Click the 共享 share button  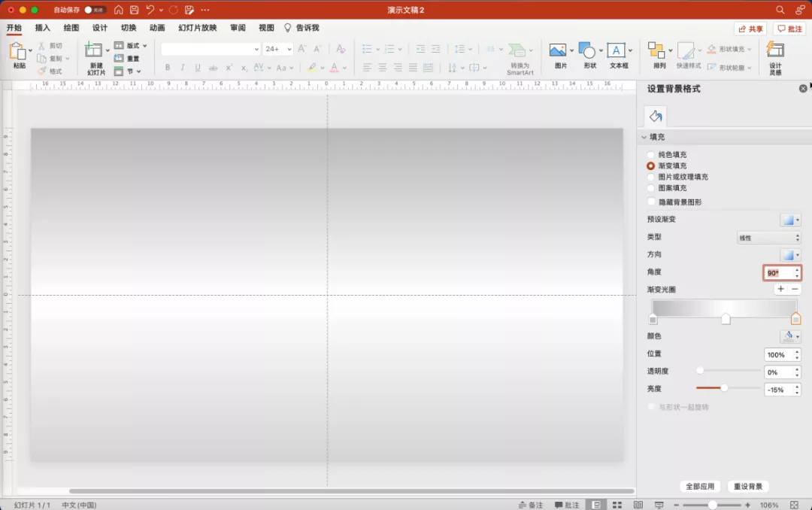(x=750, y=29)
